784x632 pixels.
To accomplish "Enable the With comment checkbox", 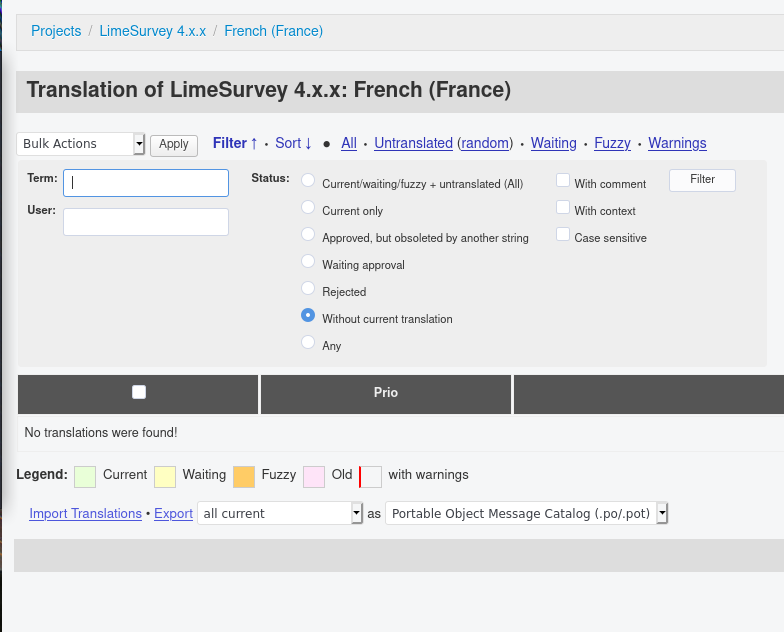I will click(563, 181).
